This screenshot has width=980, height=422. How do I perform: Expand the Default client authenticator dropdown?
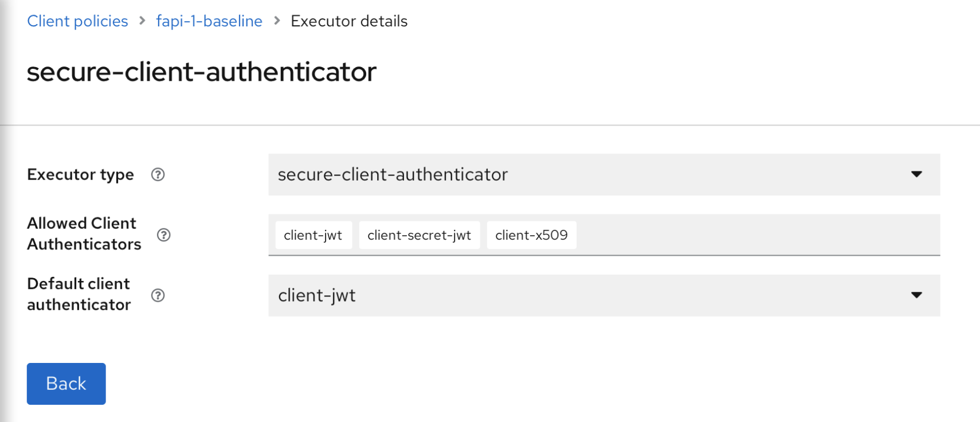pos(602,295)
